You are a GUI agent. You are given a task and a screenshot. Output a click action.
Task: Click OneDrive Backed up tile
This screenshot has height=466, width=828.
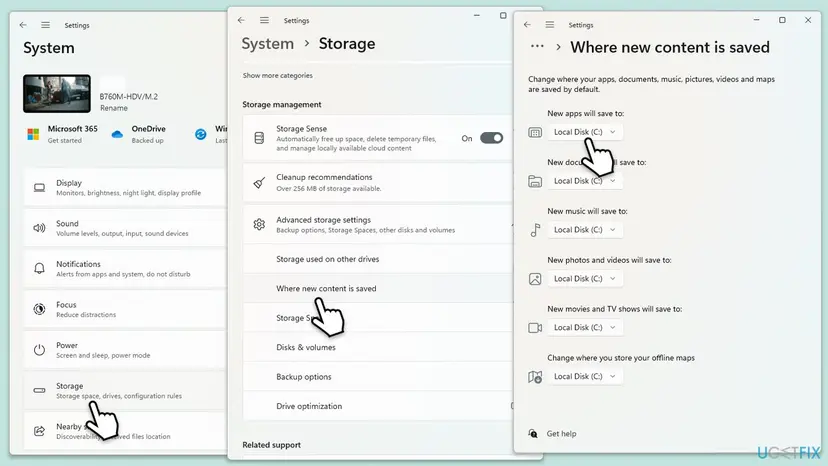click(138, 134)
